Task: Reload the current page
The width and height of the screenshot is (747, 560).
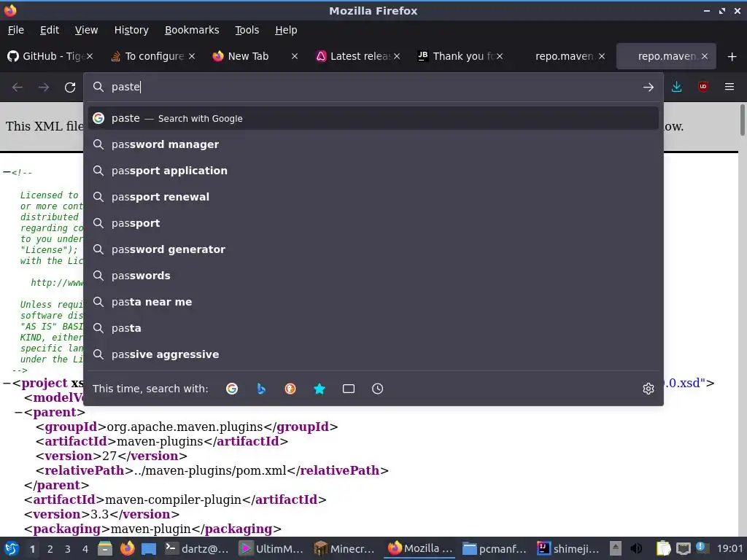Action: pos(70,87)
